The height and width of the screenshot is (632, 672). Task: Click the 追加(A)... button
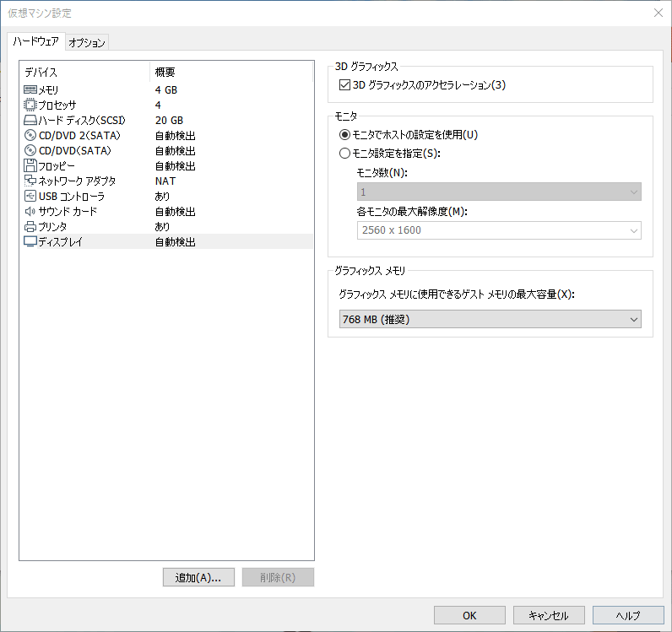click(198, 577)
